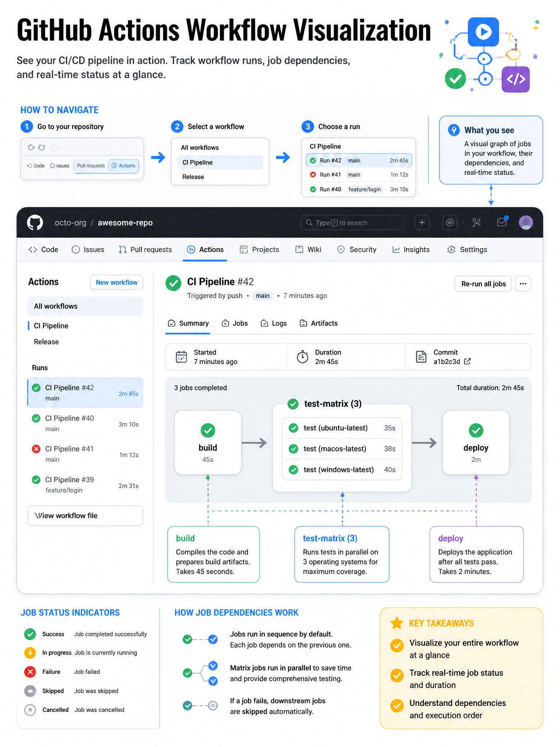The width and height of the screenshot is (560, 747).
Task: Open commit a1b2c3d external link icon
Action: 467,361
